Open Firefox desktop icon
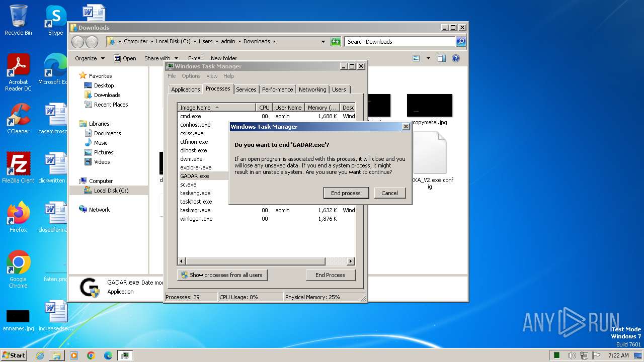The height and width of the screenshot is (362, 644). click(18, 217)
